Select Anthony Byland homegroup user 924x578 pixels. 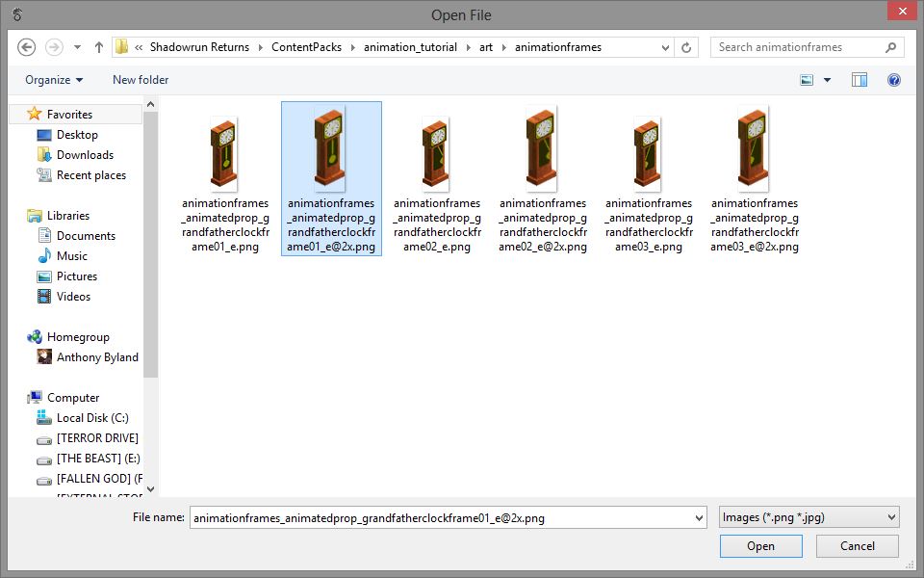pyautogui.click(x=97, y=357)
